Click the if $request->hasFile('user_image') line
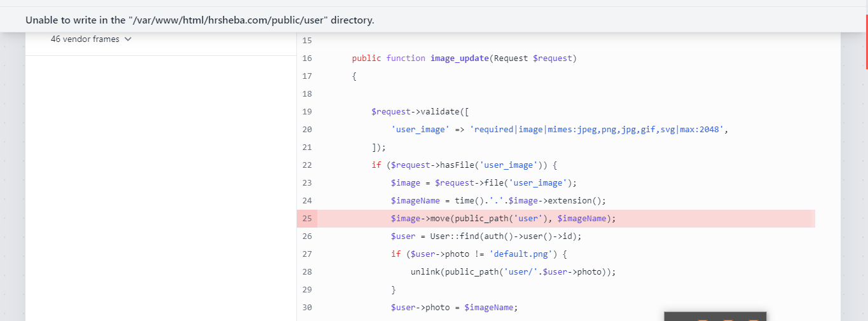This screenshot has height=321, width=868. (x=464, y=165)
